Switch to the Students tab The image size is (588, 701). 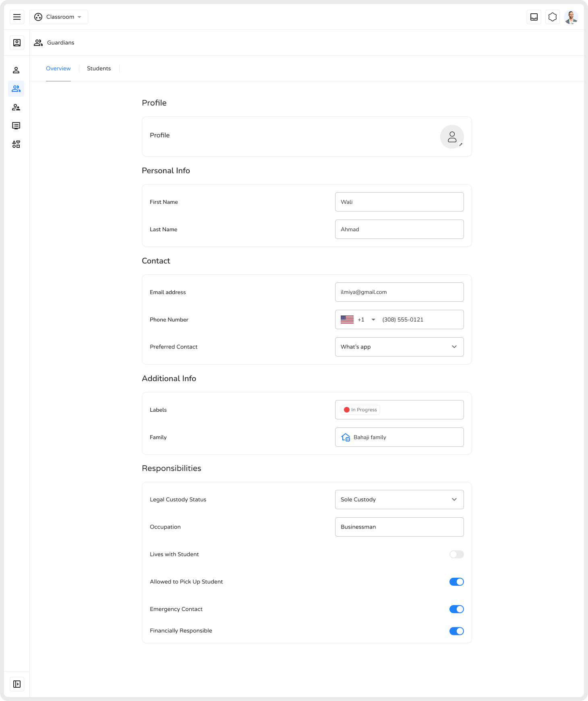point(99,68)
